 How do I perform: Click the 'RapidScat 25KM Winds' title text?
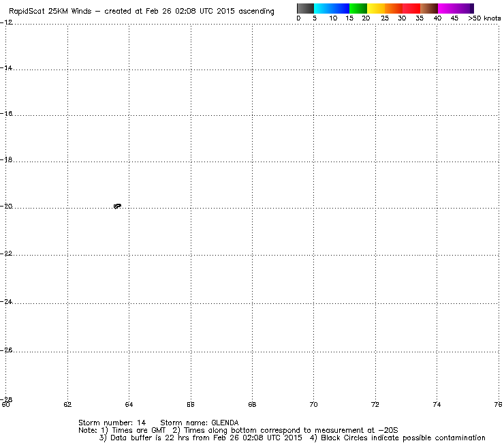tap(50, 12)
